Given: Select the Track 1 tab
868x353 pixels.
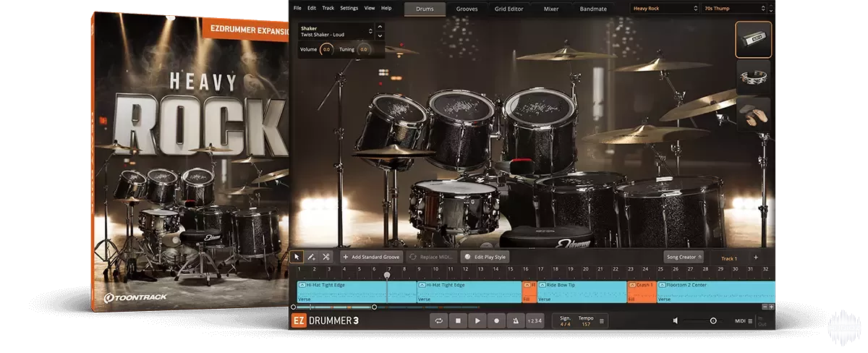Looking at the screenshot, I should coord(729,258).
